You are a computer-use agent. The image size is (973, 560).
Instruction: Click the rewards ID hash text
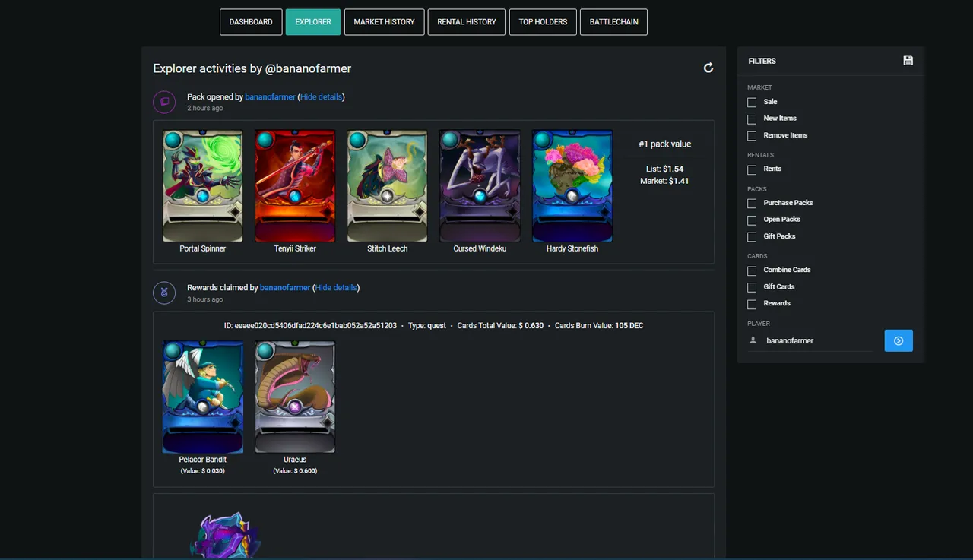point(310,326)
